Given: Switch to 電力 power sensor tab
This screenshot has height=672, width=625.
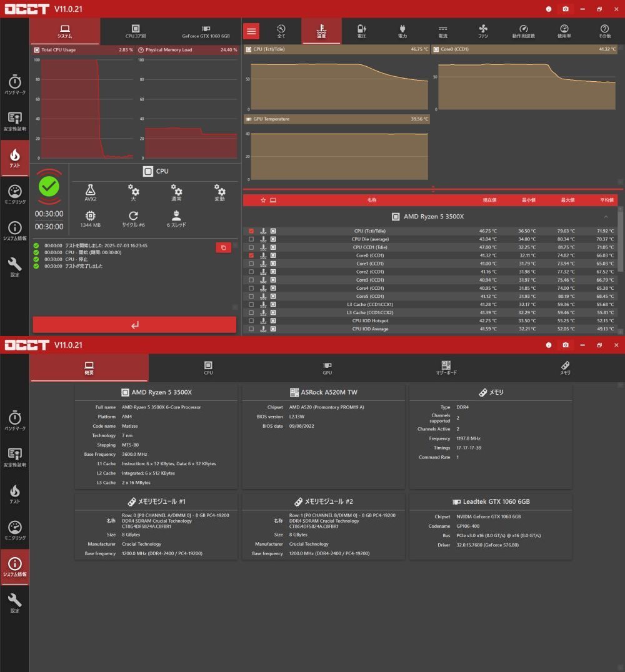Looking at the screenshot, I should tap(402, 31).
